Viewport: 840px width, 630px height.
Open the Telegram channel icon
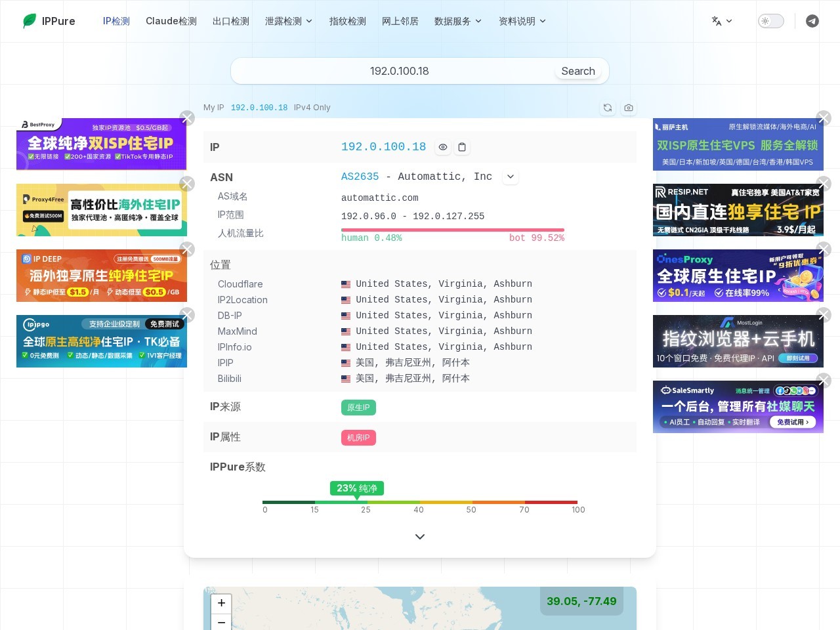[x=812, y=21]
